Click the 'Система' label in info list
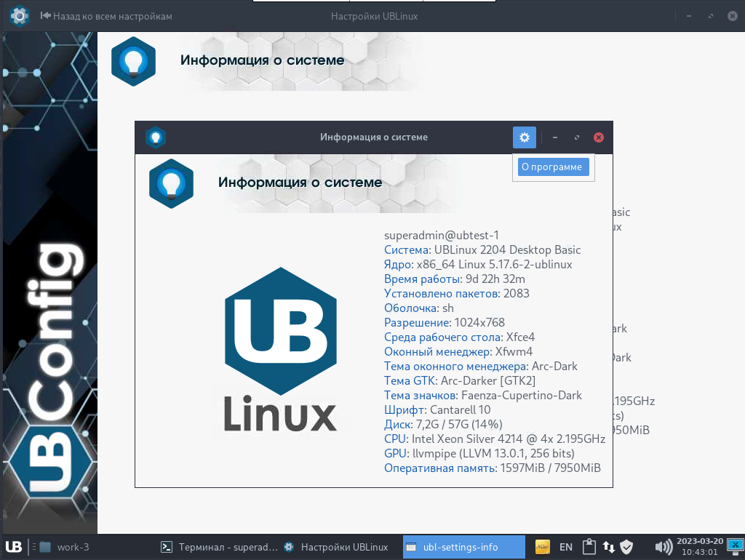 (406, 250)
